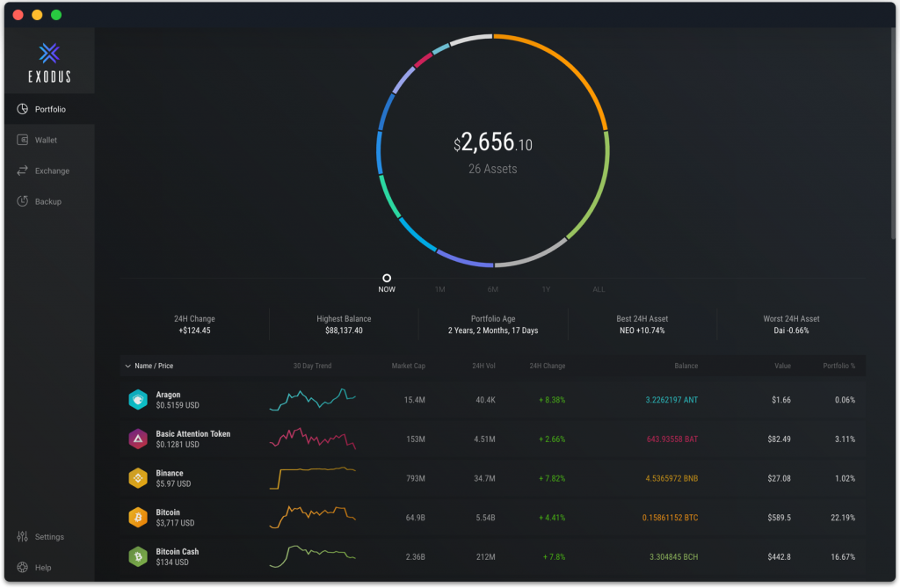
Task: Click Bitcoin's $589.5 value
Action: (779, 518)
